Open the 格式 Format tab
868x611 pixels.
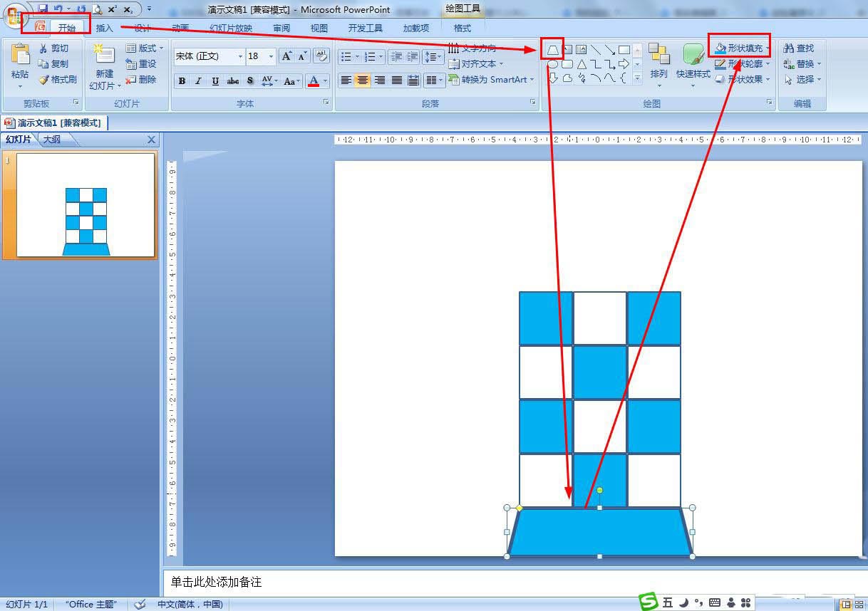click(x=463, y=28)
